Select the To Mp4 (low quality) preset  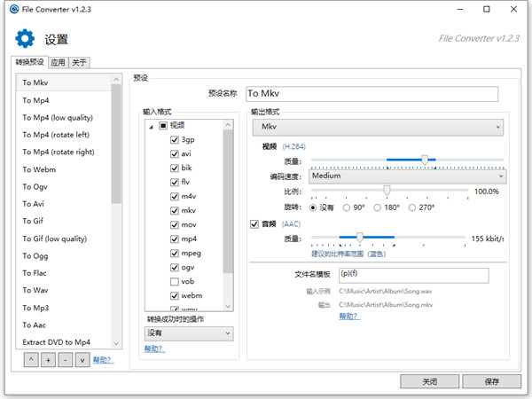[64, 118]
